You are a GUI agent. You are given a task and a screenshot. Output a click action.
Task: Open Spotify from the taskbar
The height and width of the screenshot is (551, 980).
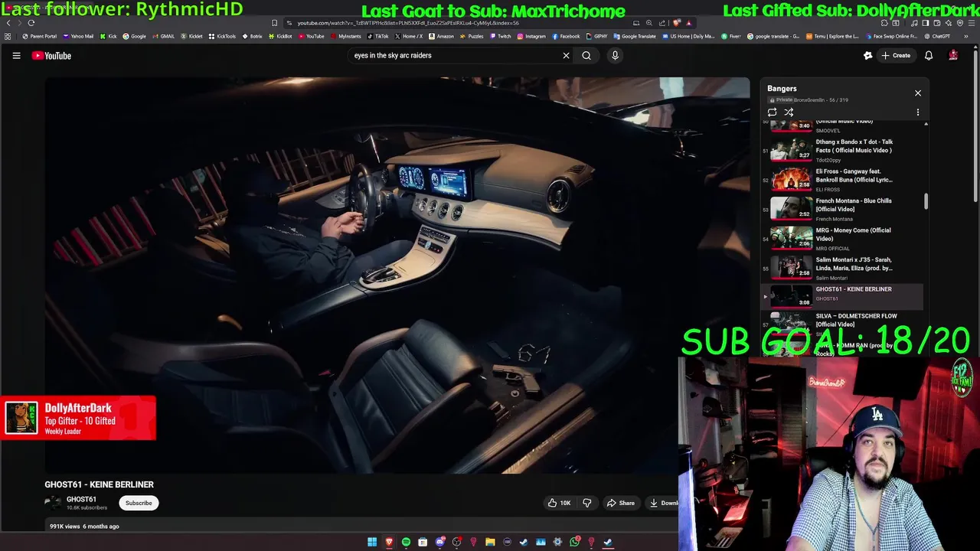click(406, 542)
